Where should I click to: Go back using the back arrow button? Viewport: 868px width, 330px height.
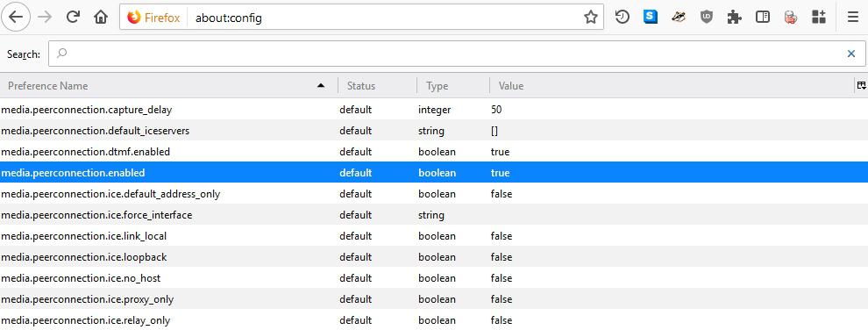click(16, 18)
